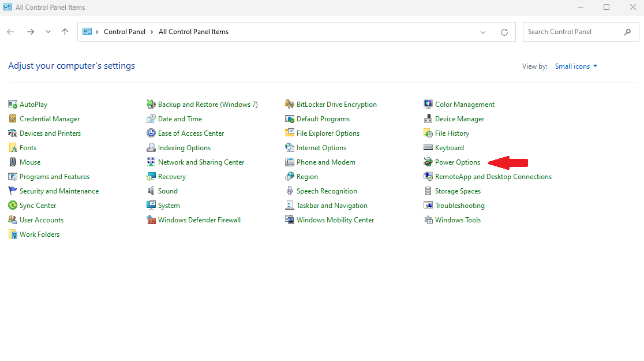The image size is (644, 361).
Task: Click the Storage Spaces icon
Action: click(x=428, y=191)
